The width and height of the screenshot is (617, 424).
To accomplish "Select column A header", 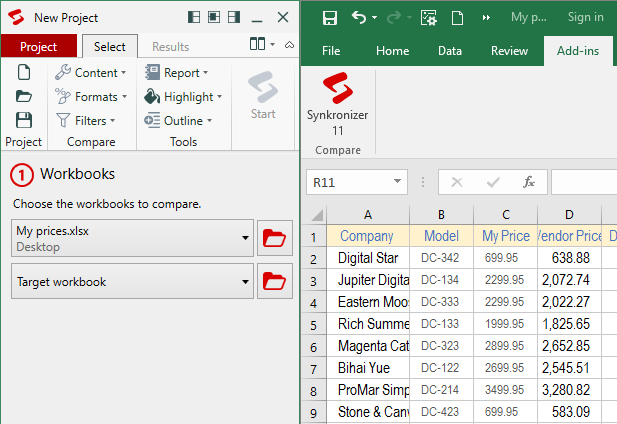I will point(368,215).
